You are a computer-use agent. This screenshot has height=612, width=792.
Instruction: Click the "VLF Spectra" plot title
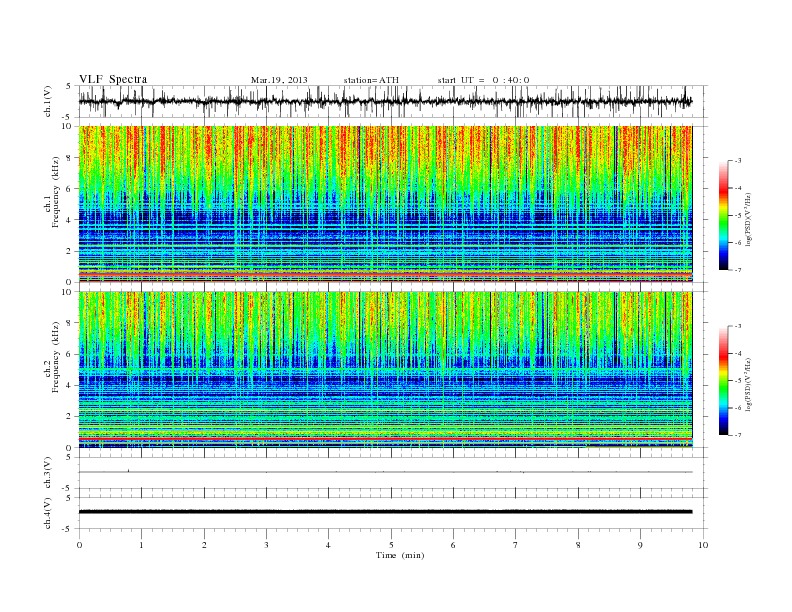113,79
